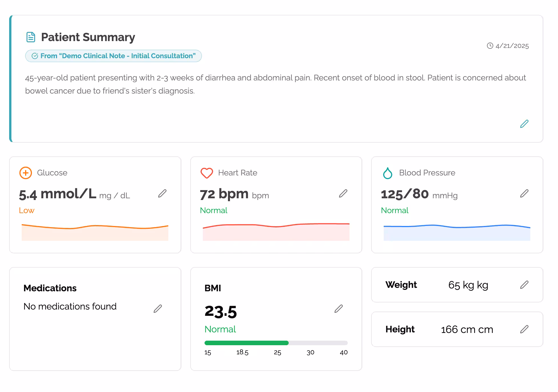Click the 166 cm cm height value
This screenshot has width=558, height=392.
tap(467, 330)
